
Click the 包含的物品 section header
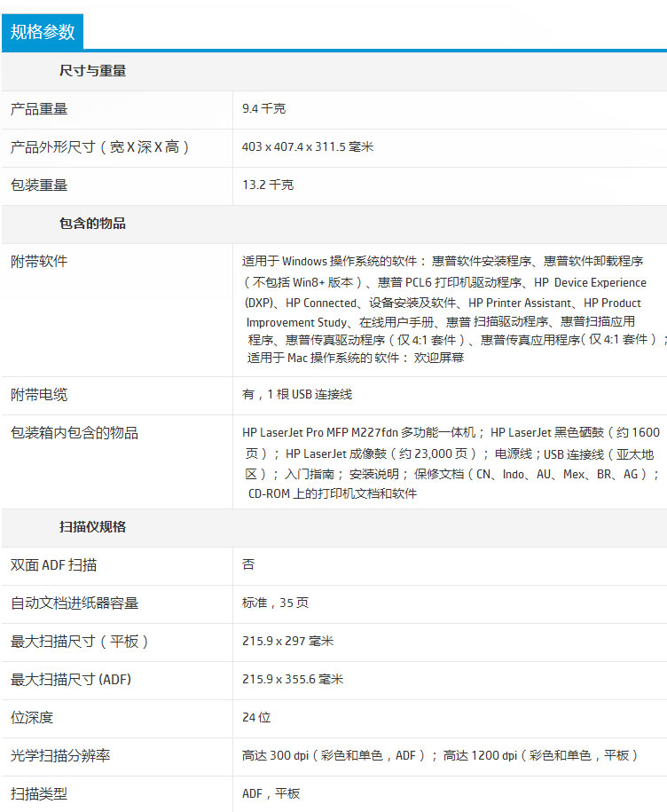(x=92, y=224)
